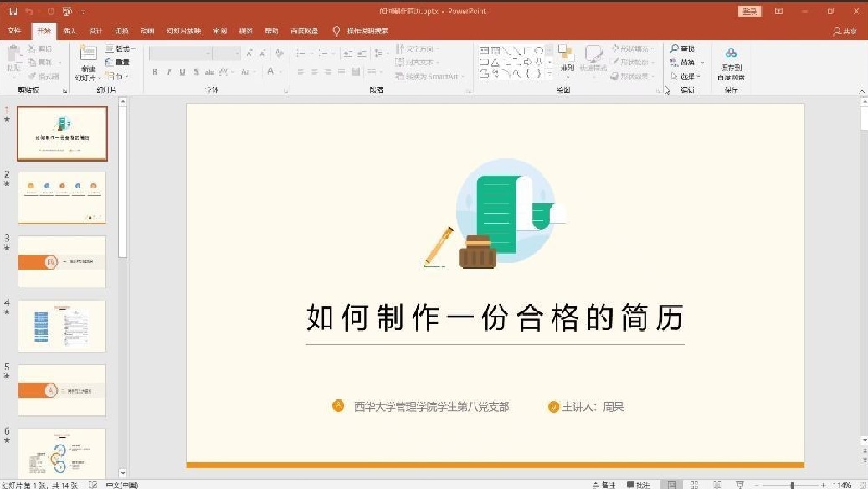This screenshot has width=868, height=489.
Task: Click the Reset (重置) slide button
Action: click(118, 63)
